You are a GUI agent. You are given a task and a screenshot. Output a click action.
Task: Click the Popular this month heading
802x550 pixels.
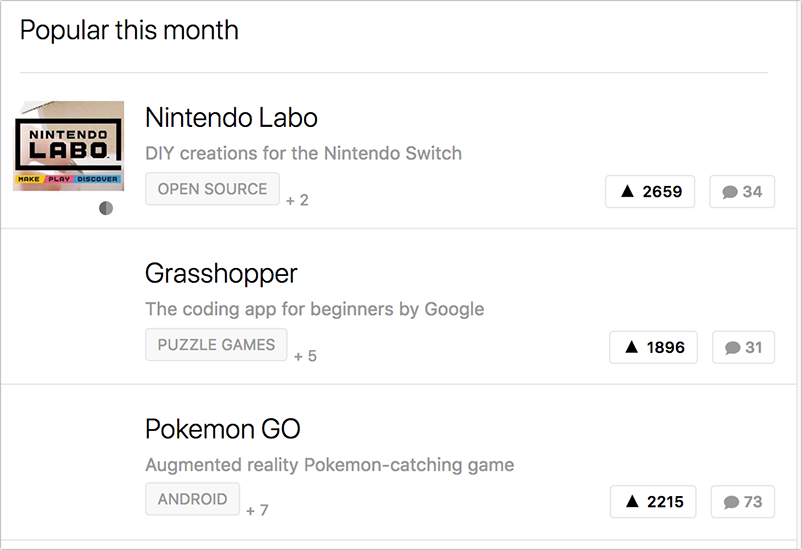pyautogui.click(x=129, y=30)
